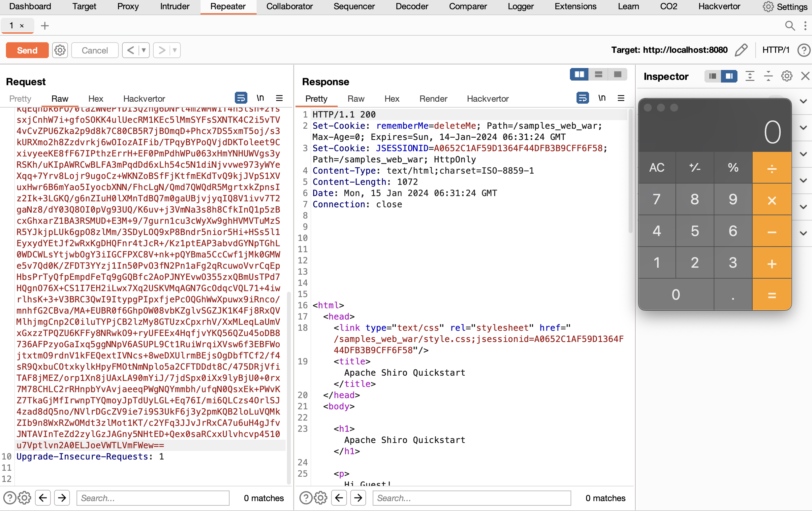
Task: Open the history forward dropdown arrow
Action: click(x=175, y=50)
